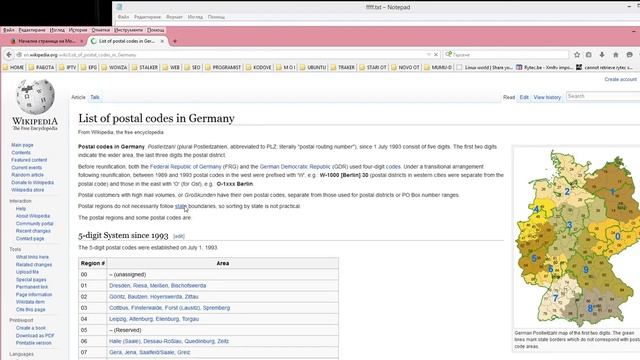Open Firefox's Инструменти menu
Viewport: 640px width, 360px height.
(x=128, y=30)
